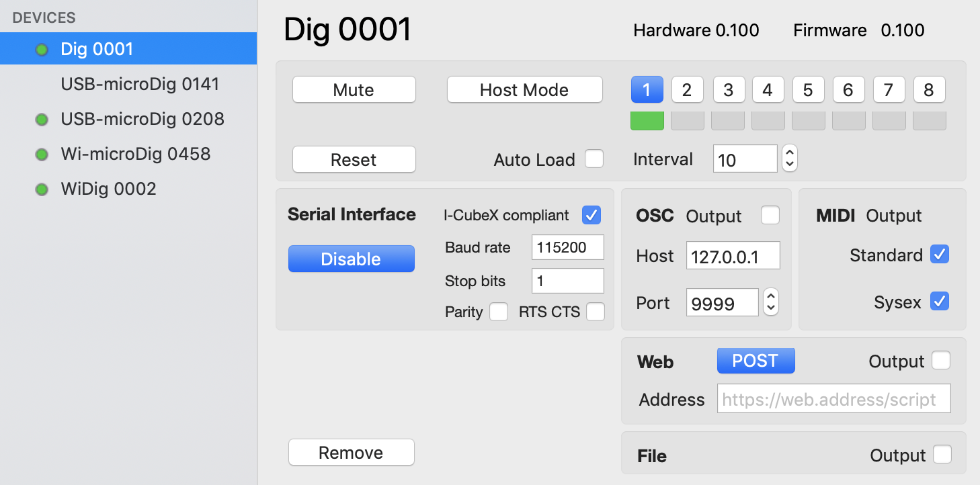Enable File Output checkbox
The image size is (980, 485).
click(x=942, y=455)
